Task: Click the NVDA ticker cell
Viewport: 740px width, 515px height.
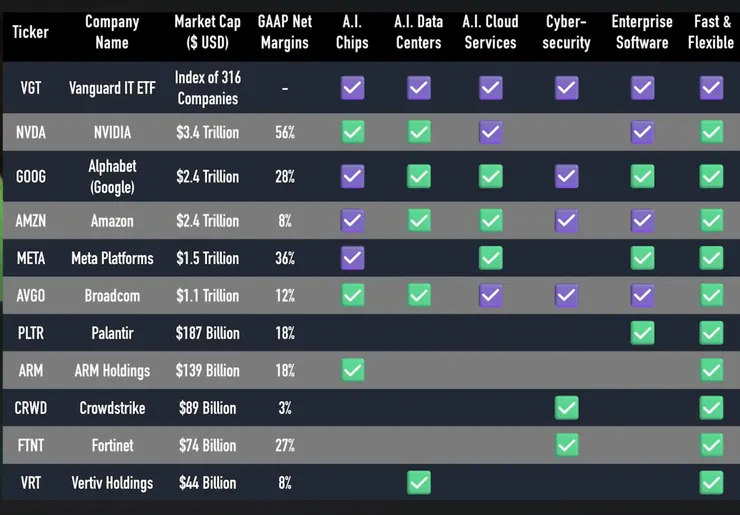Action: (31, 132)
